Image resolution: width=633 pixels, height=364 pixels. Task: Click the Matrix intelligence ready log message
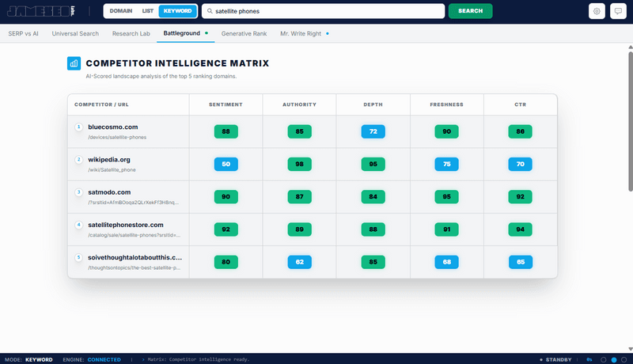[195, 359]
